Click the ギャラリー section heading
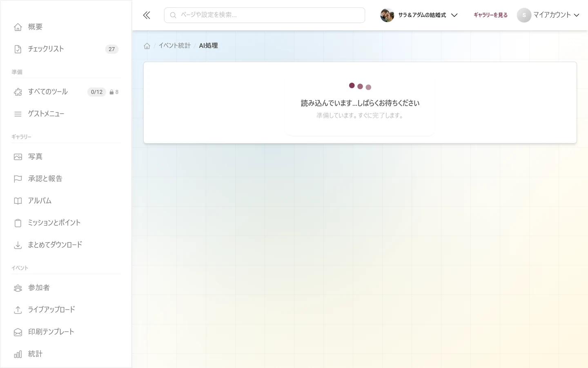 (22, 137)
